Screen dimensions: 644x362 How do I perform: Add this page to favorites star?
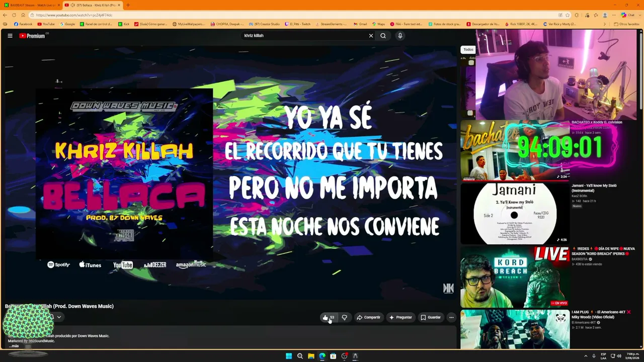(568, 15)
